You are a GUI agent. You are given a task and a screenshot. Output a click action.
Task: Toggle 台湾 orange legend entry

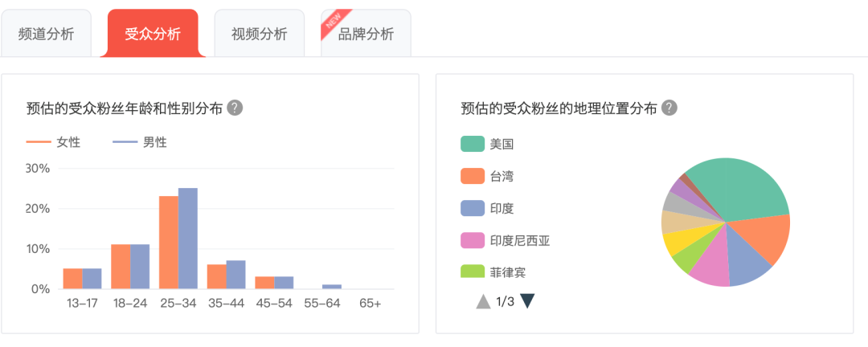point(487,177)
